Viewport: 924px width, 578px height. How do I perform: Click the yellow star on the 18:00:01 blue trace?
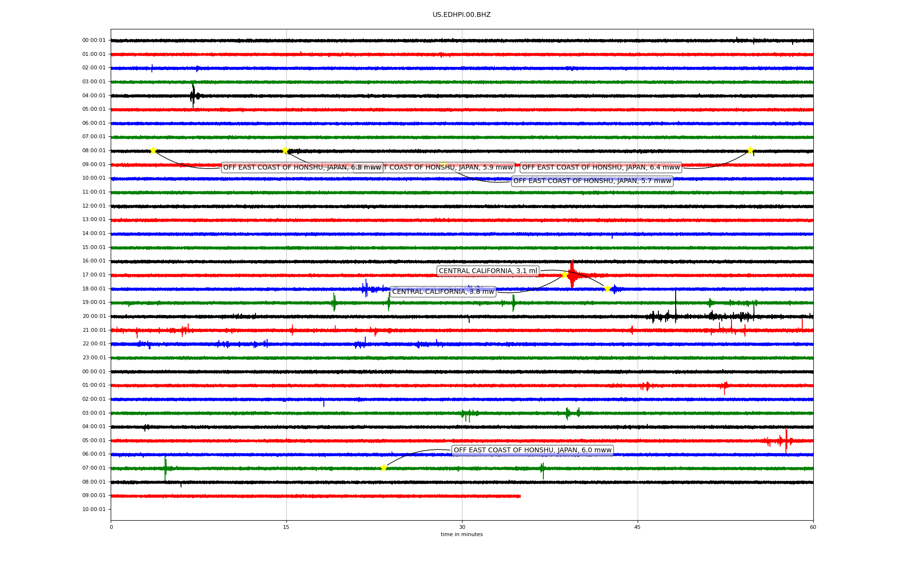607,289
